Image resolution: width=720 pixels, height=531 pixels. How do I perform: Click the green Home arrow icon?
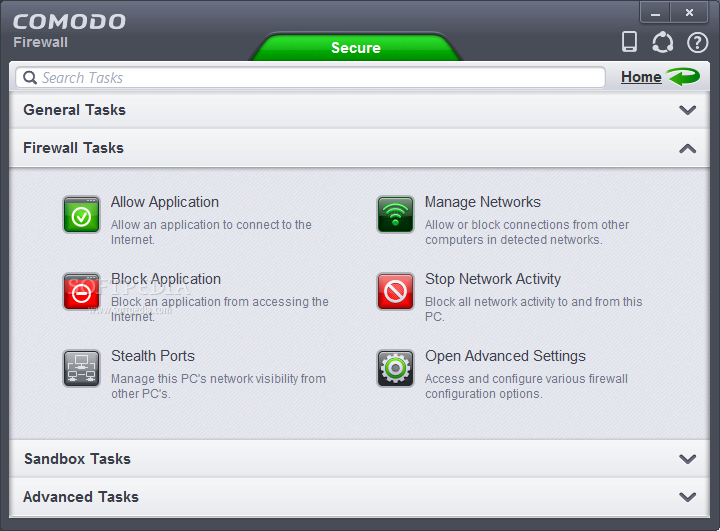684,76
